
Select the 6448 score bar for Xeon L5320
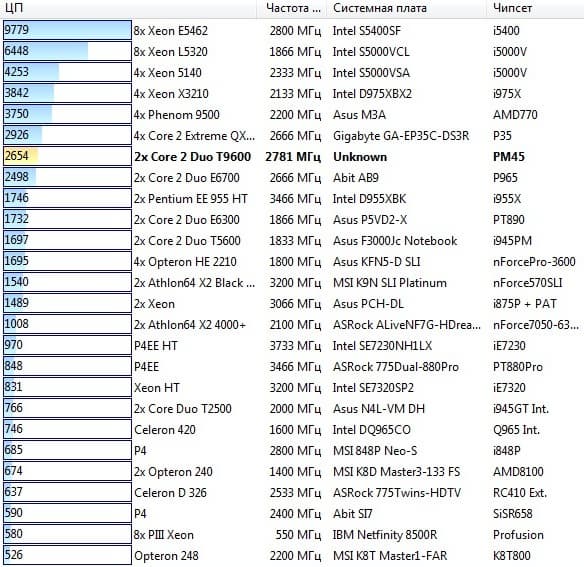67,51
